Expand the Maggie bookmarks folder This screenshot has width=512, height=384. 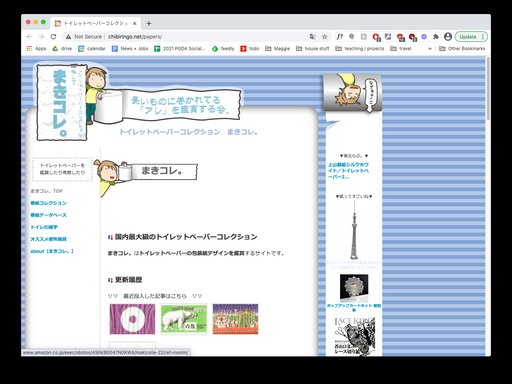tap(277, 49)
